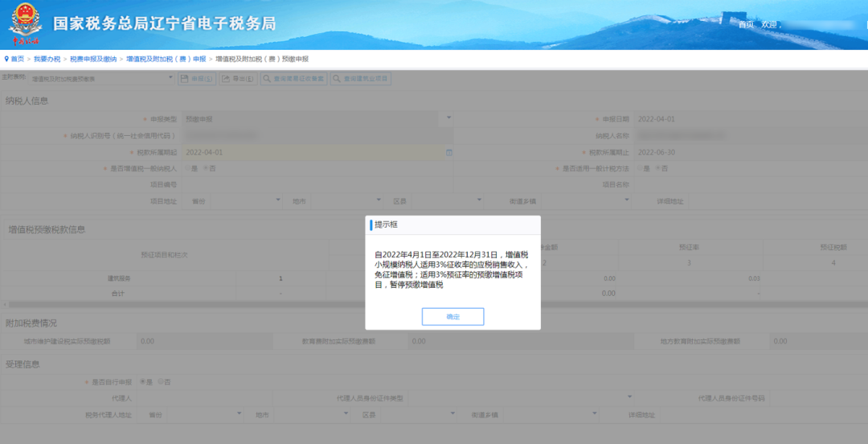Click the export icon on 导出(E) button
The image size is (868, 444).
226,80
